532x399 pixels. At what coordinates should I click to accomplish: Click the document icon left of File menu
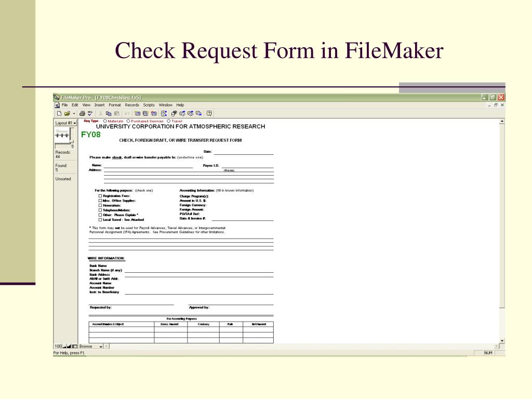coord(57,105)
